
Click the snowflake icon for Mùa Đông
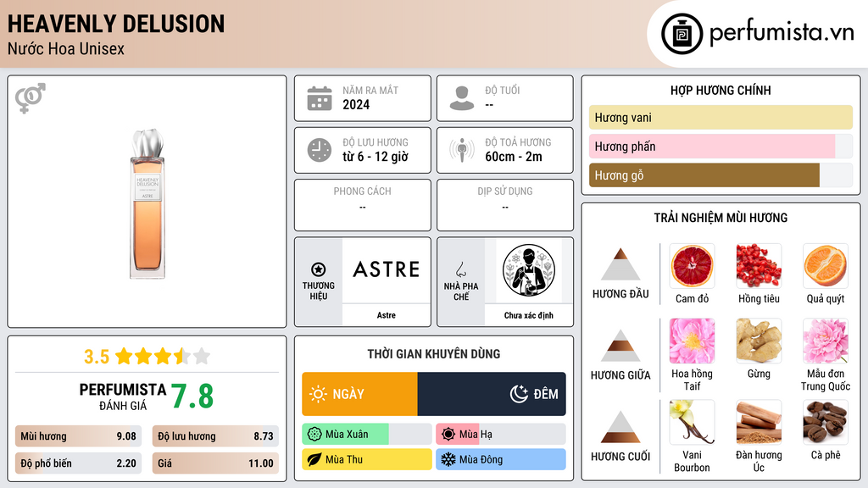pyautogui.click(x=448, y=459)
